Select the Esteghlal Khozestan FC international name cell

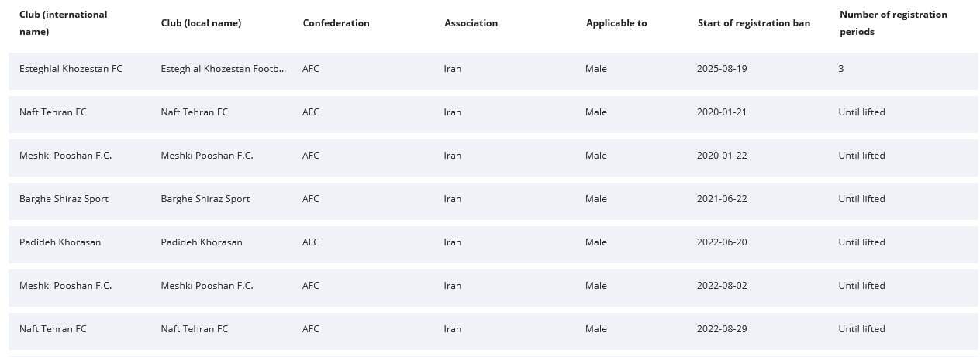point(71,69)
